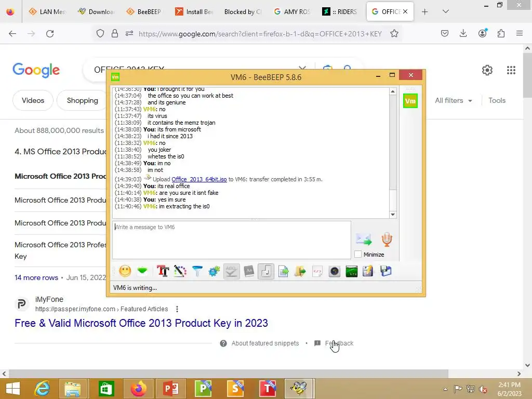The width and height of the screenshot is (532, 399).
Task: Send the message with envelope arrow button
Action: (364, 240)
